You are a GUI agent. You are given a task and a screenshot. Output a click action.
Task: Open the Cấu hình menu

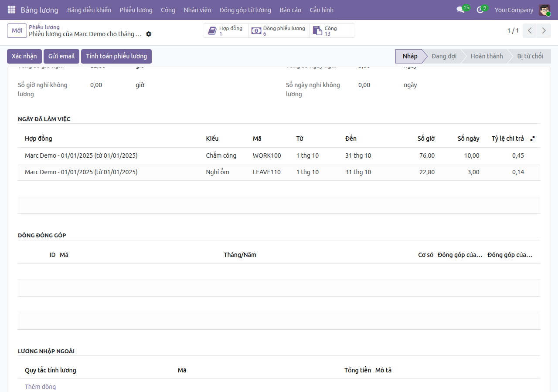321,10
